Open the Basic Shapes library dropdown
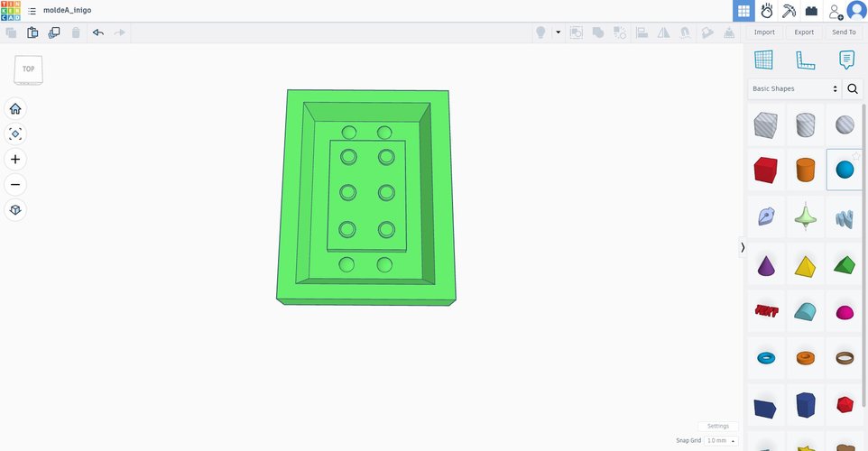868x451 pixels. (794, 88)
